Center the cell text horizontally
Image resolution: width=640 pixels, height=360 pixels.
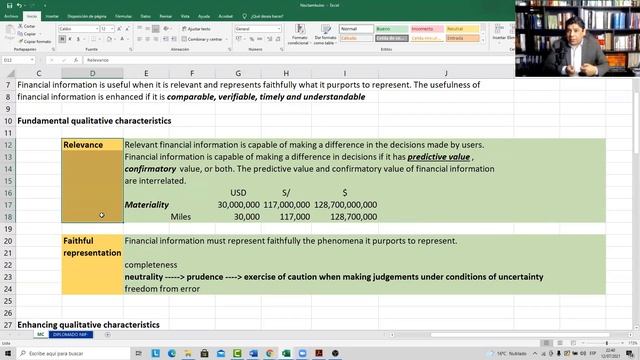click(x=147, y=39)
